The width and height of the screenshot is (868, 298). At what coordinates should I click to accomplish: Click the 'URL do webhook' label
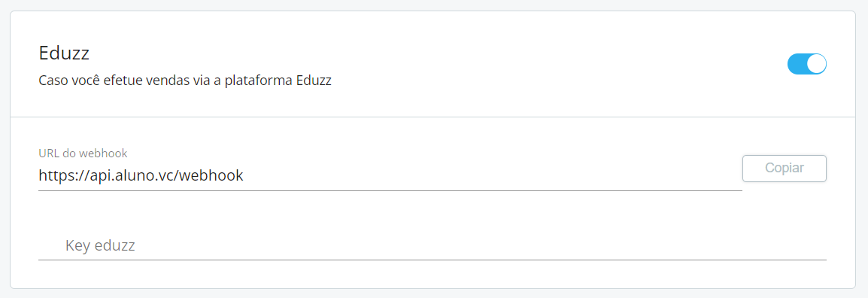click(x=83, y=153)
